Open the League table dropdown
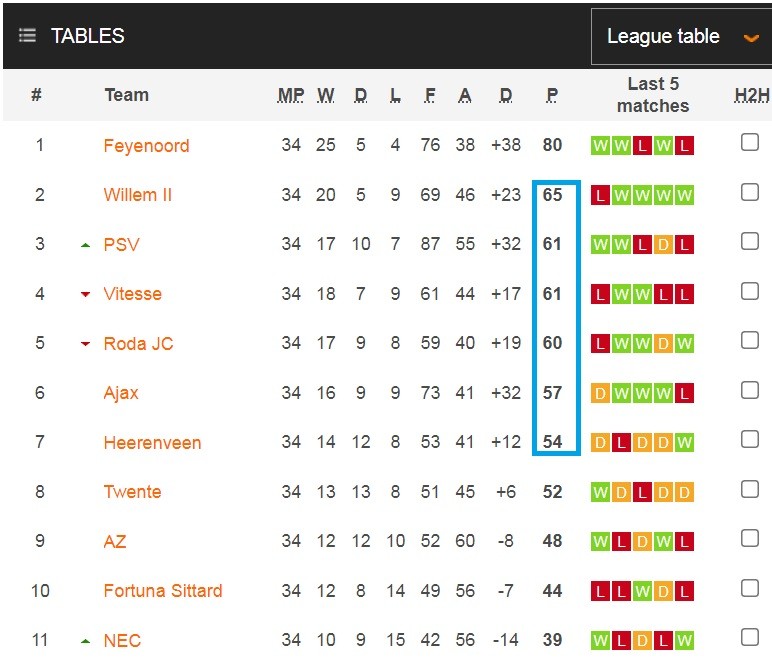The image size is (772, 665). [681, 36]
